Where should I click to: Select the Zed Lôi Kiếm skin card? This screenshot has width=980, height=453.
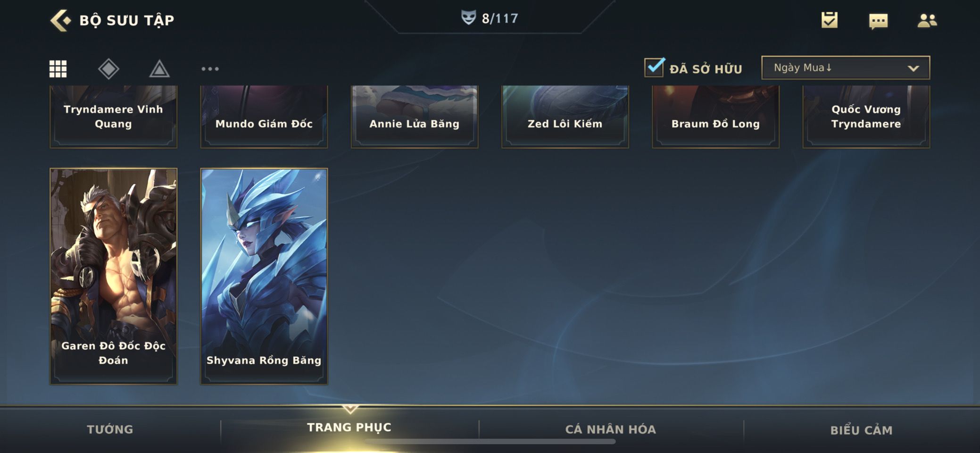(565, 117)
